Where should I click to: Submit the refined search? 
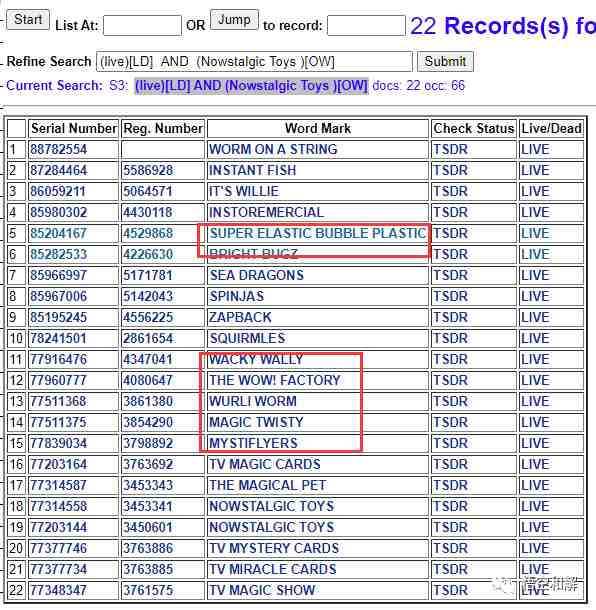point(445,61)
